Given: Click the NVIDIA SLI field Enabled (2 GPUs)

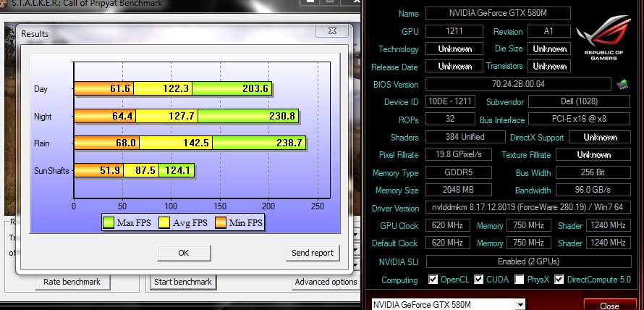Looking at the screenshot, I should pyautogui.click(x=528, y=261).
